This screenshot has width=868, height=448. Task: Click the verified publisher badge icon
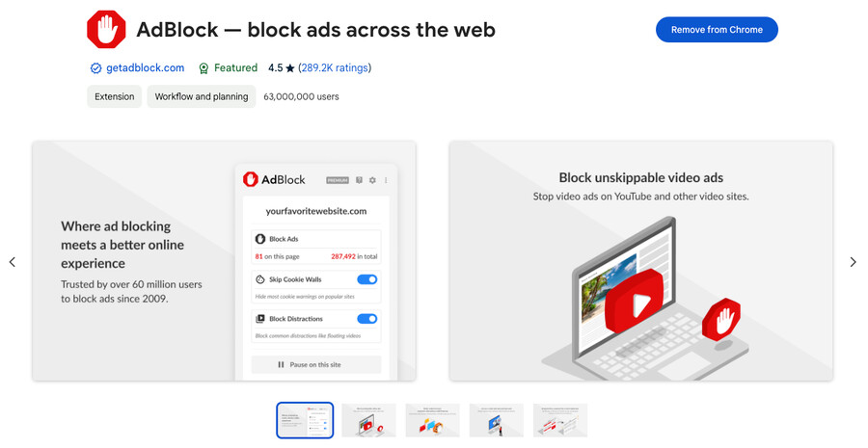(95, 68)
